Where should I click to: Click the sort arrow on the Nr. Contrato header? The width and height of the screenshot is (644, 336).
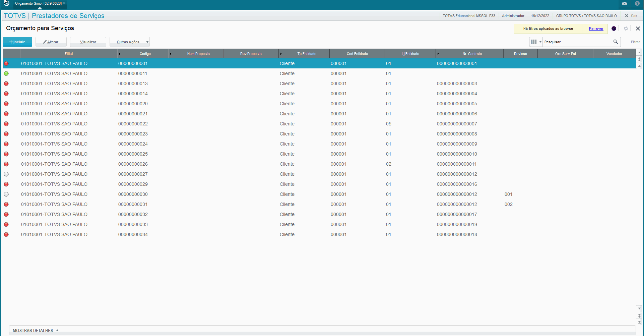(x=438, y=54)
